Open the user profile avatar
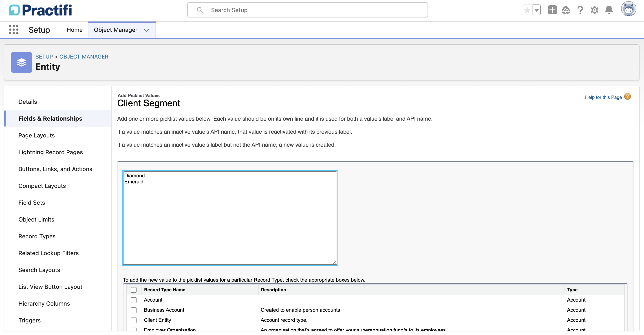644x335 pixels. [629, 9]
